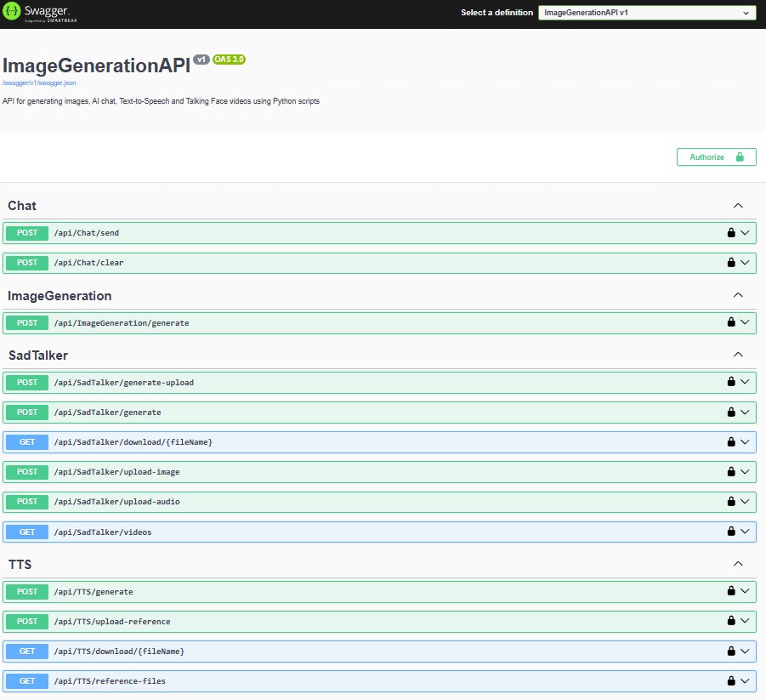Click lock icon on /api/SadTalker/generate-upload row

tap(730, 383)
